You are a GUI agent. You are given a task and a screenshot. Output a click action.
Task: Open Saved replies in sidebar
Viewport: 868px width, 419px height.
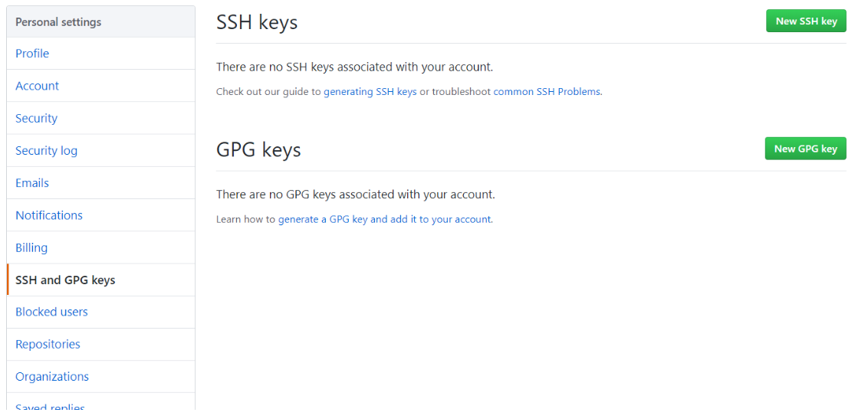point(50,407)
